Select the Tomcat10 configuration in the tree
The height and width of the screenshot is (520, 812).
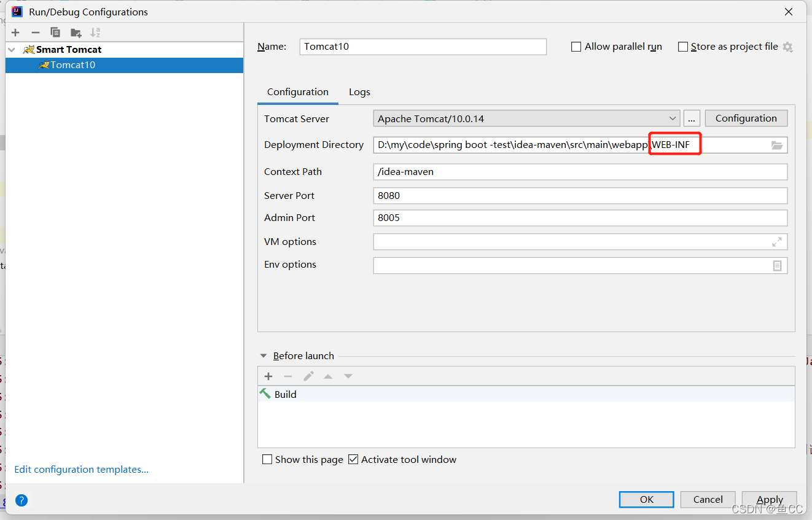pos(124,65)
